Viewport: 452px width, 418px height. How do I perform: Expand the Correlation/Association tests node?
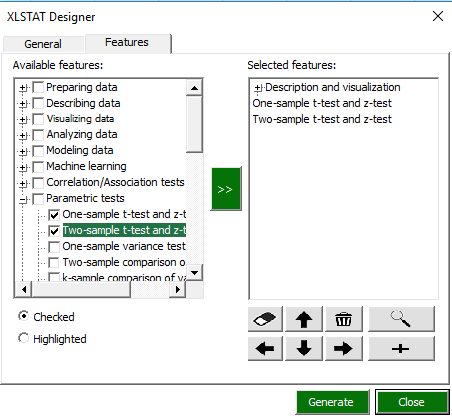pos(23,183)
